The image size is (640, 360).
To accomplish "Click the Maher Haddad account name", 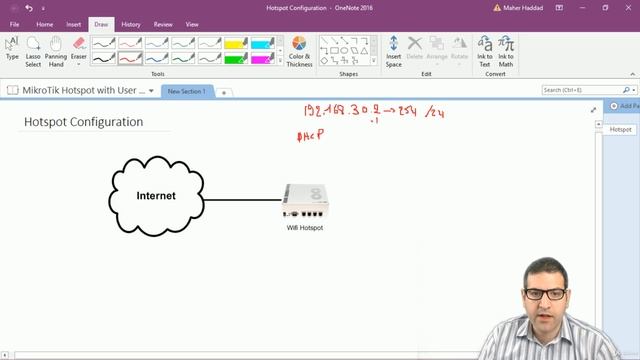I will [523, 8].
